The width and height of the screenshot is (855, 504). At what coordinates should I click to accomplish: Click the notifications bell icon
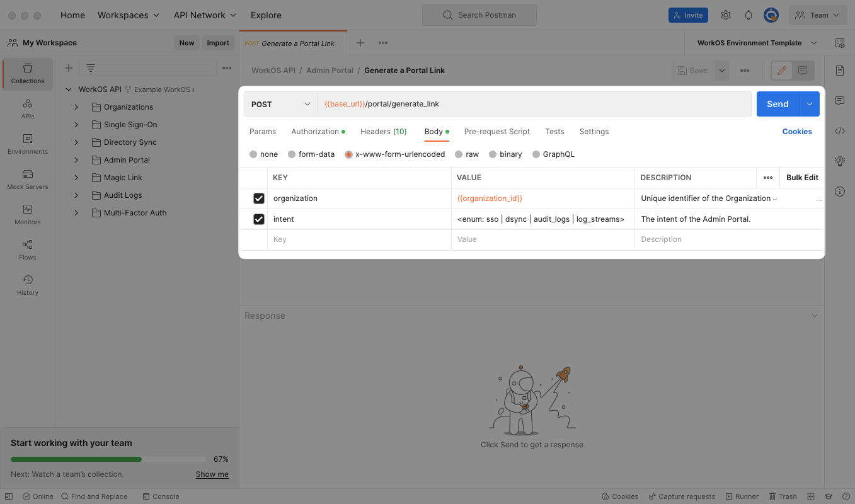(x=749, y=15)
